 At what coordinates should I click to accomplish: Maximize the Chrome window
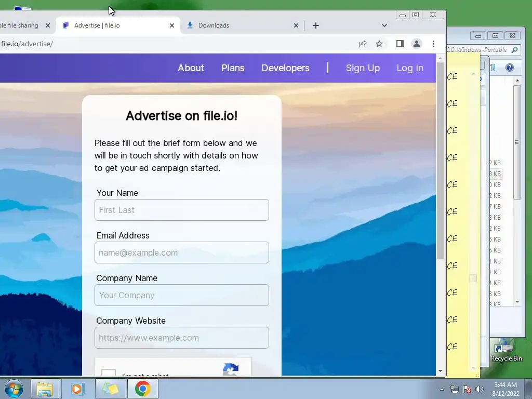coord(415,15)
